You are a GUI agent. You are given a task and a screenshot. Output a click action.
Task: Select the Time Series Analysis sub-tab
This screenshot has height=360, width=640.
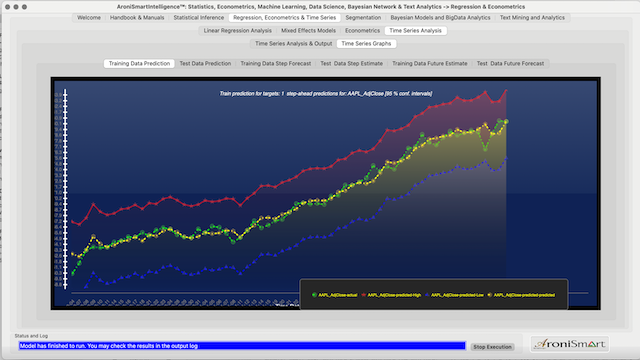416,31
